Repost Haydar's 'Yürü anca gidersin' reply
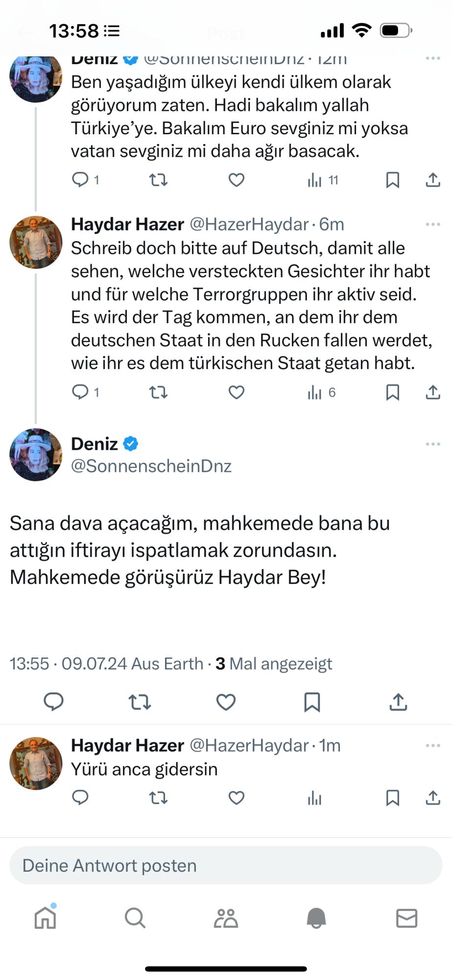This screenshot has height=980, width=452. [x=158, y=798]
